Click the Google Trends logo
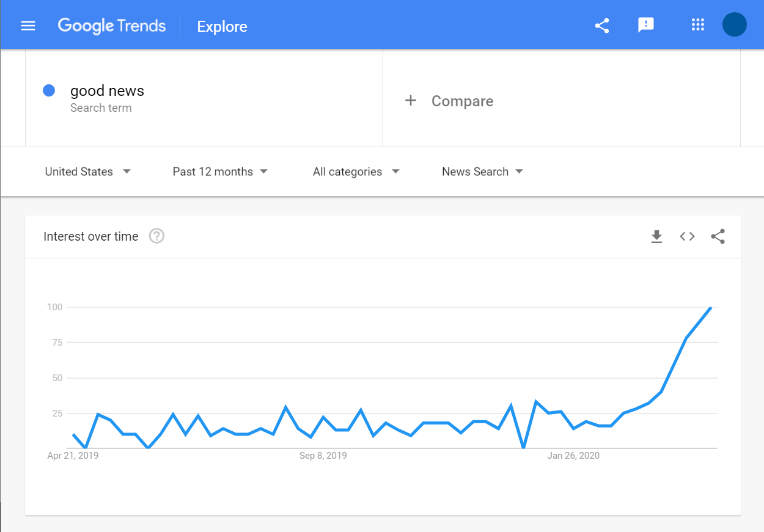The height and width of the screenshot is (532, 764). tap(112, 26)
